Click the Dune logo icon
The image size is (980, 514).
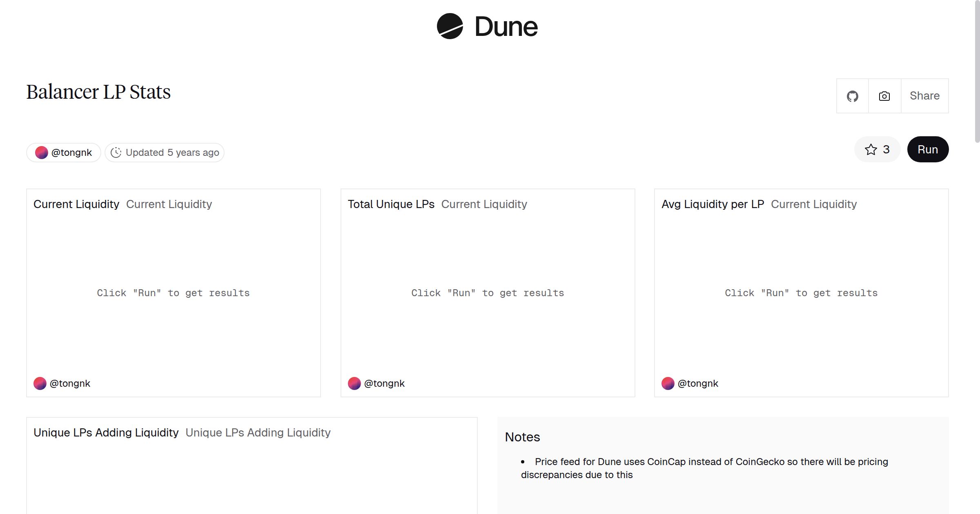(x=450, y=26)
